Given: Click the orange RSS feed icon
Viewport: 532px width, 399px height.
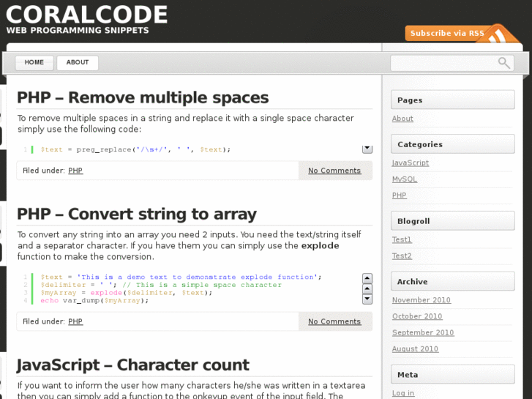Looking at the screenshot, I should point(502,35).
